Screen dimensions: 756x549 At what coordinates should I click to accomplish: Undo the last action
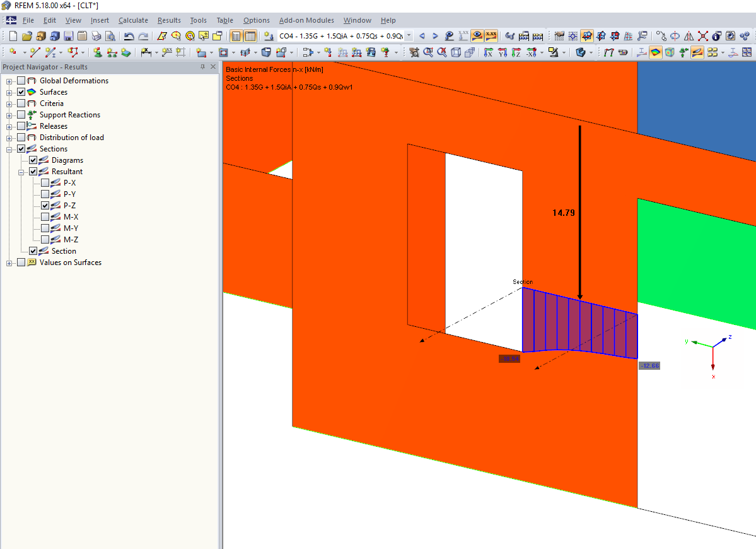pyautogui.click(x=129, y=36)
